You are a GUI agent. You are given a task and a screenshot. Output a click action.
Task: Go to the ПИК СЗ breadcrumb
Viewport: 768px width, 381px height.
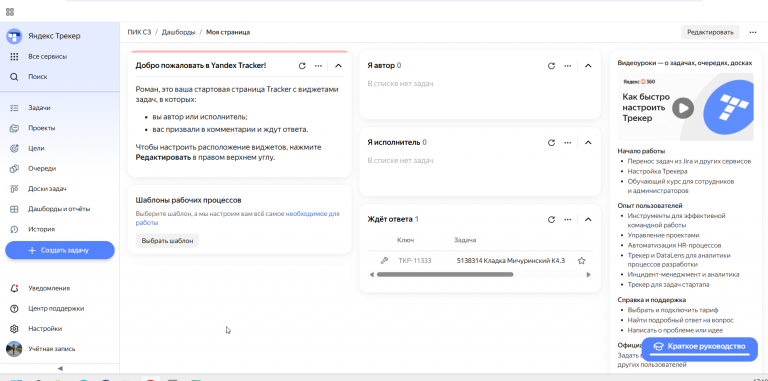pos(140,32)
